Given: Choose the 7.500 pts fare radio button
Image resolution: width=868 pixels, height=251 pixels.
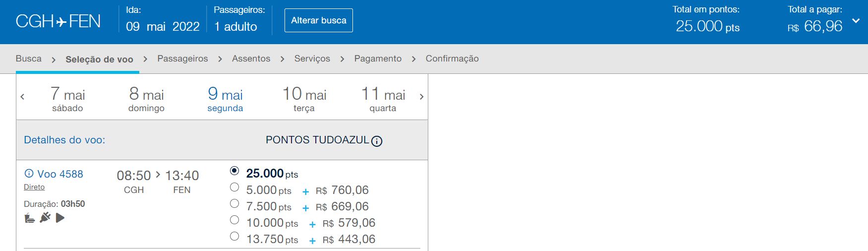Looking at the screenshot, I should pyautogui.click(x=234, y=204).
